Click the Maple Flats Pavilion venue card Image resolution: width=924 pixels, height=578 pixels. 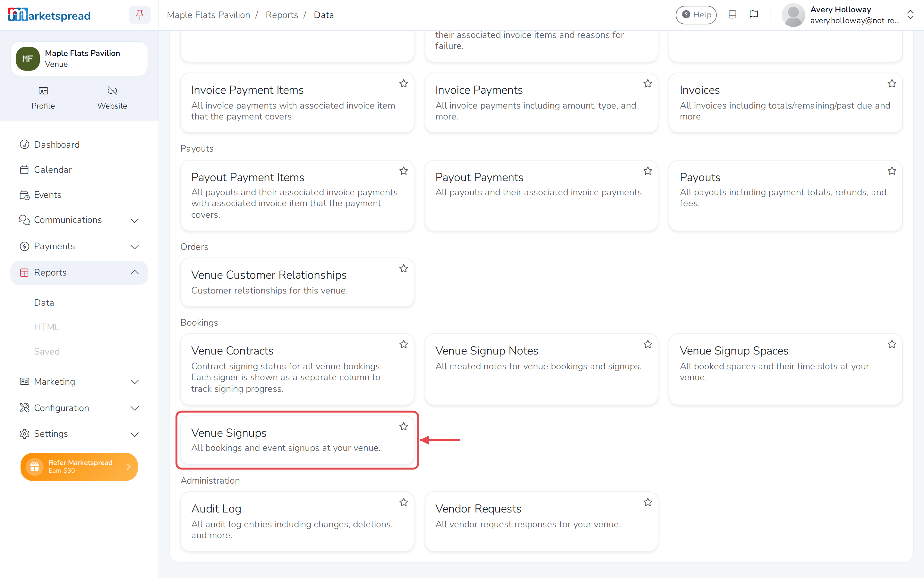[x=79, y=58]
